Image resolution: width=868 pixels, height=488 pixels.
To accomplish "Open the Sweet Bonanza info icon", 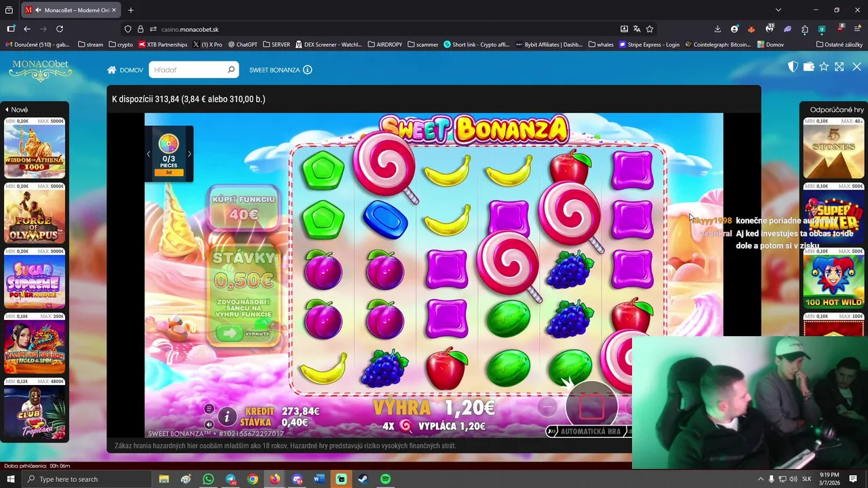I will [x=307, y=70].
